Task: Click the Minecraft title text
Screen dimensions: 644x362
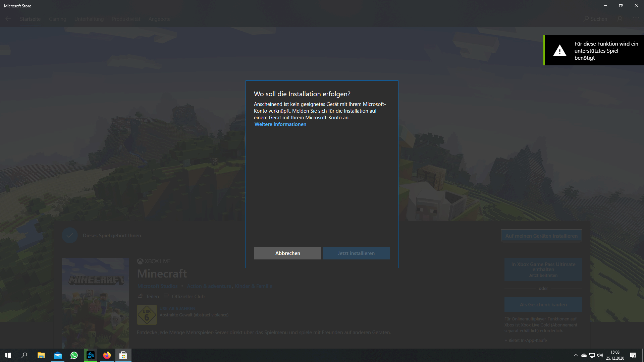Action: coord(162,274)
